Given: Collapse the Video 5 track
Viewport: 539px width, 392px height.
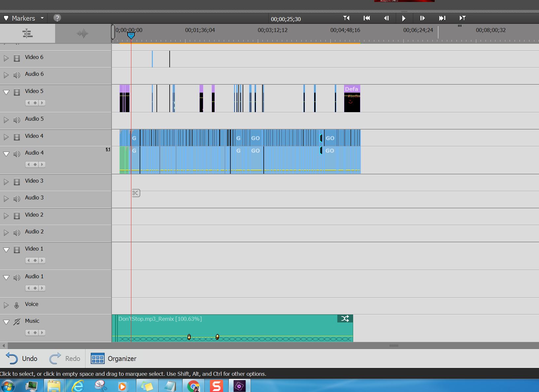Looking at the screenshot, I should tap(6, 92).
